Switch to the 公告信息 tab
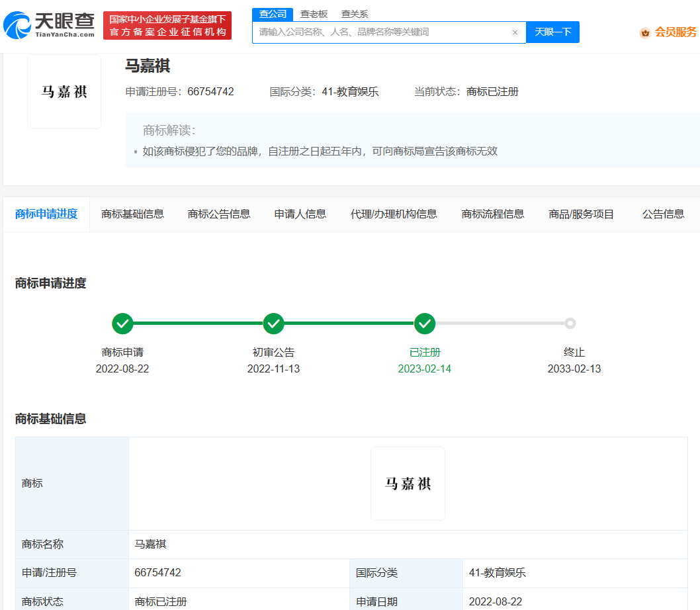 pyautogui.click(x=663, y=214)
